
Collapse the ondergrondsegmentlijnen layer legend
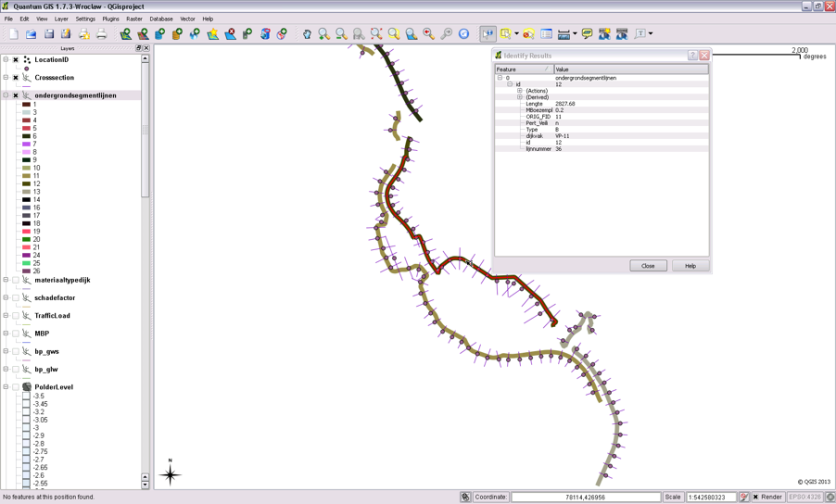(6, 95)
